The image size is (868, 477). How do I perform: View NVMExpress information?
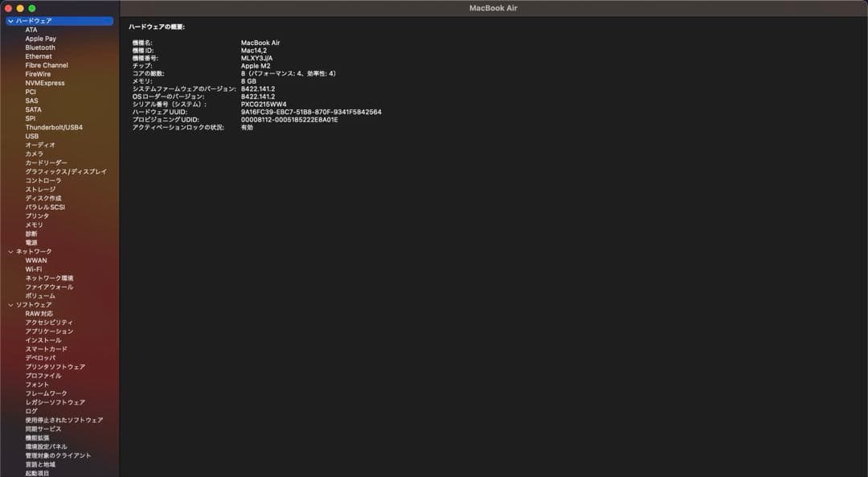45,83
